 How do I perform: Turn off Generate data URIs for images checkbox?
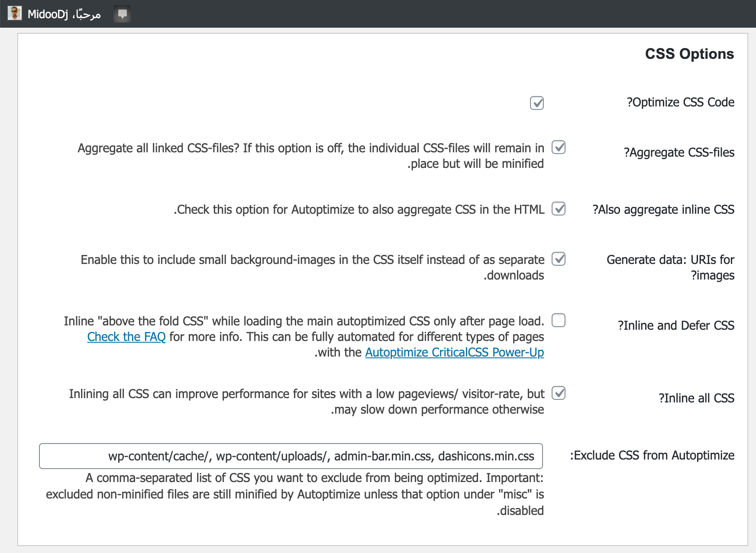[x=558, y=259]
